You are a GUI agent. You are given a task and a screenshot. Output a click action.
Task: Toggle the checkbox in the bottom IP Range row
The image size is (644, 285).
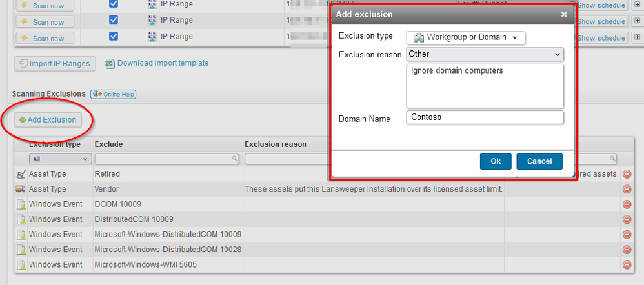click(114, 37)
